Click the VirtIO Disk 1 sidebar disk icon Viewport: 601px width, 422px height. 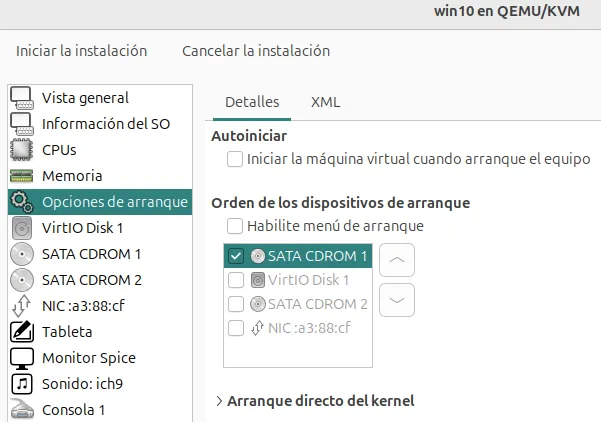[x=22, y=228]
